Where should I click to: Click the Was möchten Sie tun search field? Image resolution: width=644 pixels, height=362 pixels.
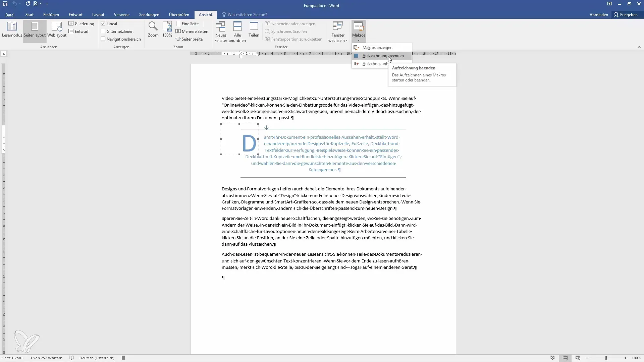coord(247,15)
